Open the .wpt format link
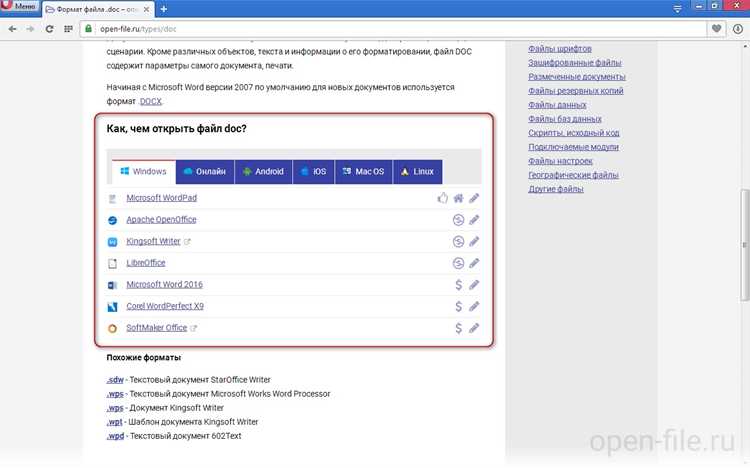Screen dimensions: 750x468 (114, 422)
